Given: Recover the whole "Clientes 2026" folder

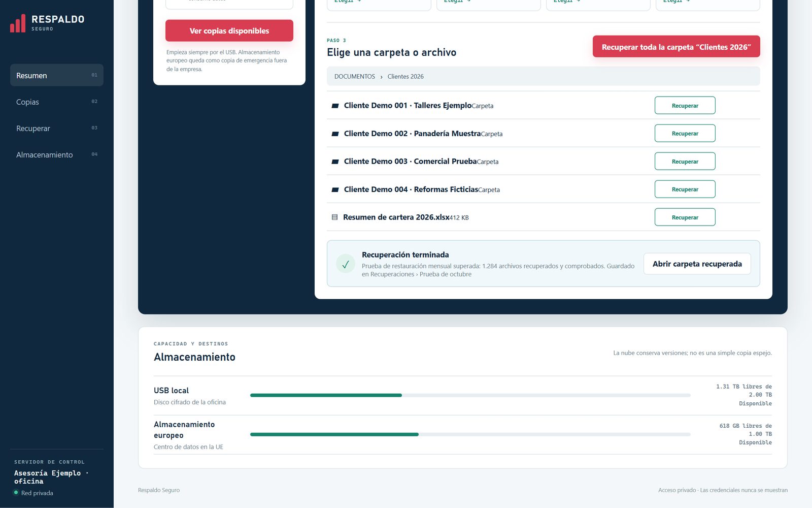Looking at the screenshot, I should coord(676,47).
